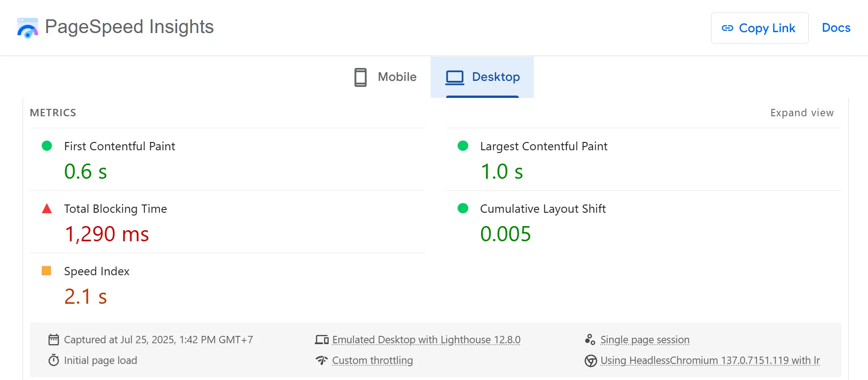Open Emulated Desktop with Lighthouse 12.8.0 details
The image size is (868, 380).
coord(426,340)
